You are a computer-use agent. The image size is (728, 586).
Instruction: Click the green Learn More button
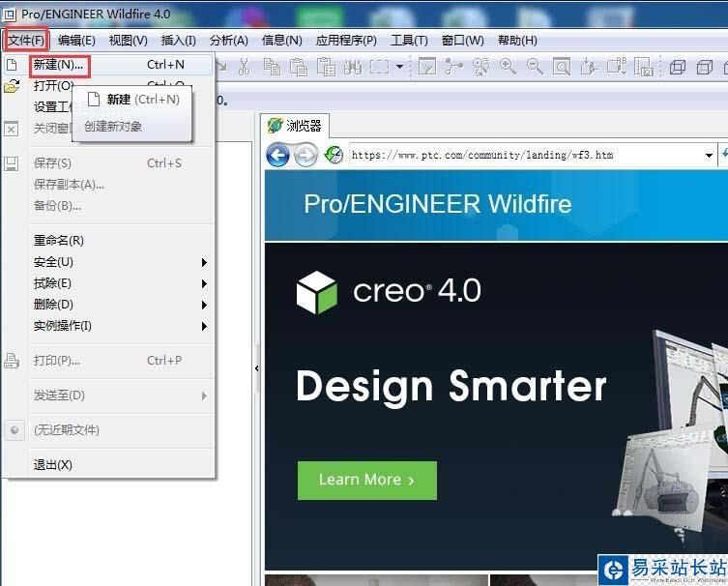tap(366, 481)
